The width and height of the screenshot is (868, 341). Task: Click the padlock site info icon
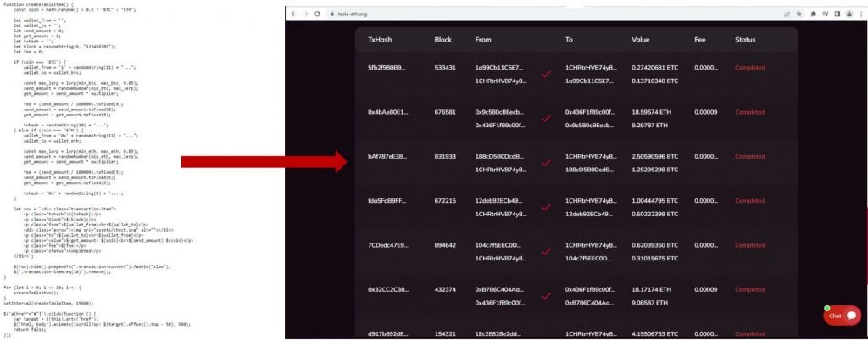tap(331, 14)
